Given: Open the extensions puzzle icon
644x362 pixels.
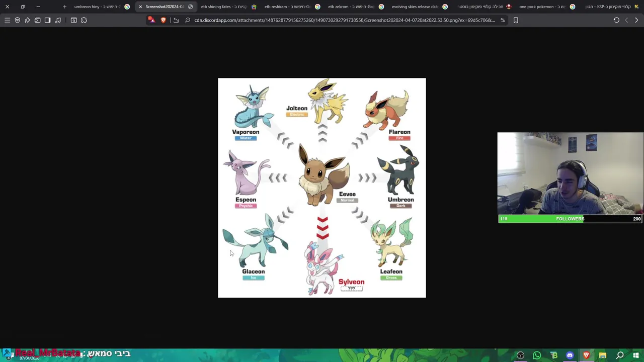Looking at the screenshot, I should click(84, 20).
